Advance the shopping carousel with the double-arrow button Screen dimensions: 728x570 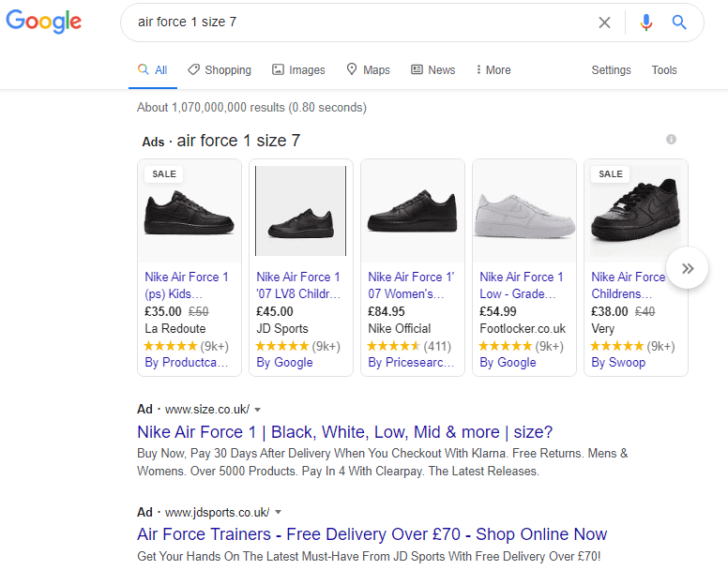[x=687, y=268]
